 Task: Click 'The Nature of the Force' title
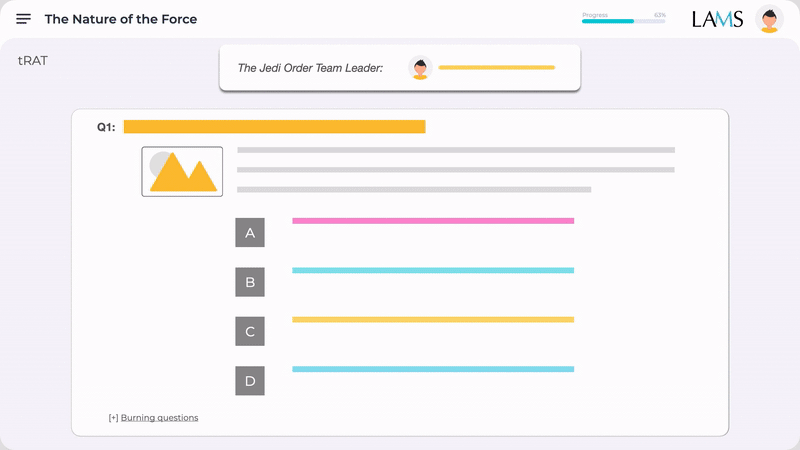(121, 19)
